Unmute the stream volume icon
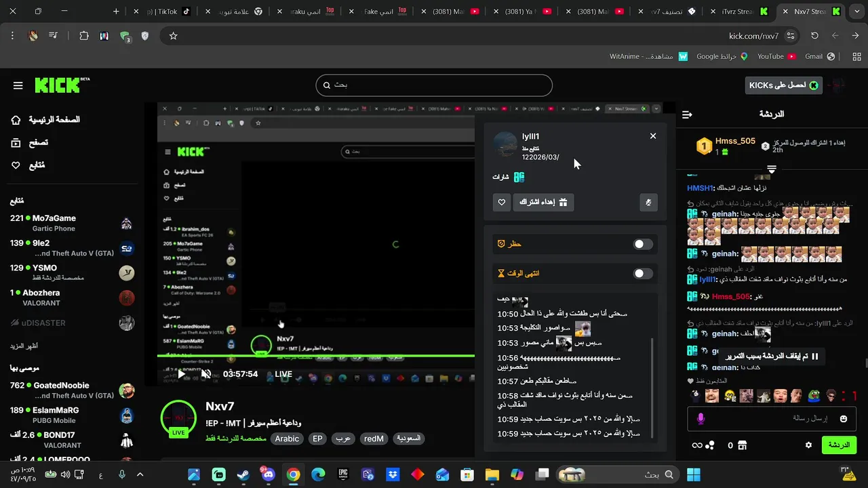 pyautogui.click(x=205, y=374)
